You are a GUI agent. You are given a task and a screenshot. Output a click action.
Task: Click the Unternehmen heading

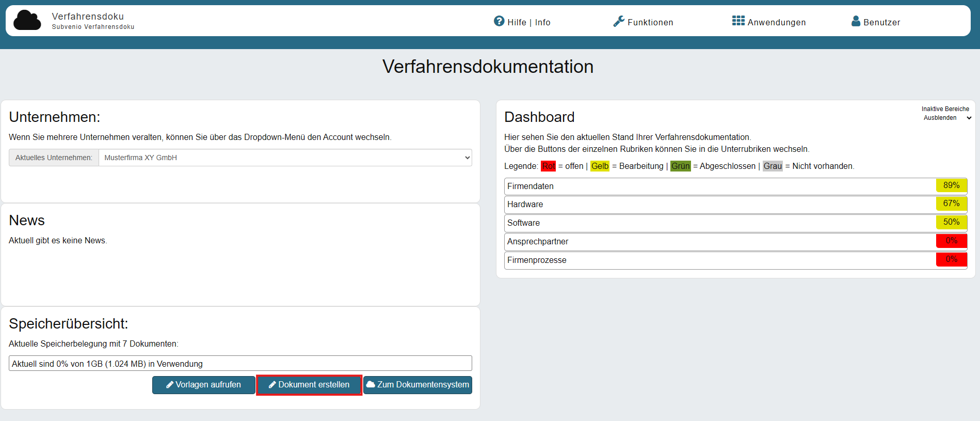coord(55,117)
